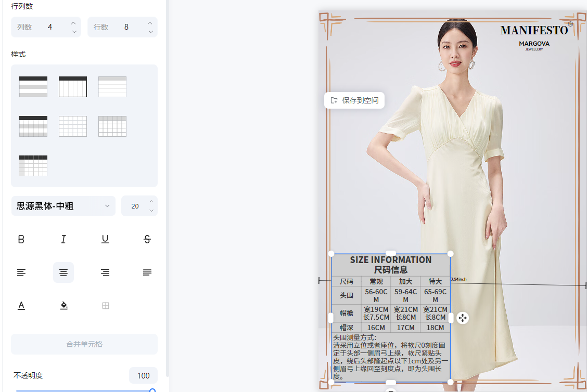
Task: Increase the font size value of 20
Action: (151, 202)
